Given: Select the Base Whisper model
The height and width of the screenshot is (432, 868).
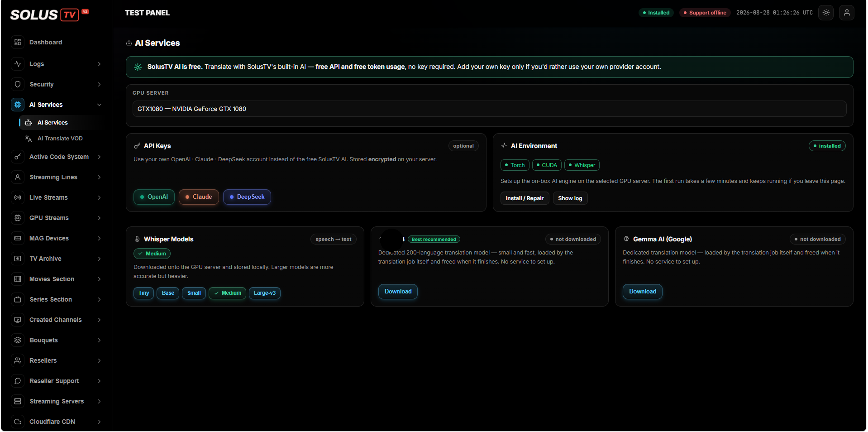Looking at the screenshot, I should pos(168,293).
